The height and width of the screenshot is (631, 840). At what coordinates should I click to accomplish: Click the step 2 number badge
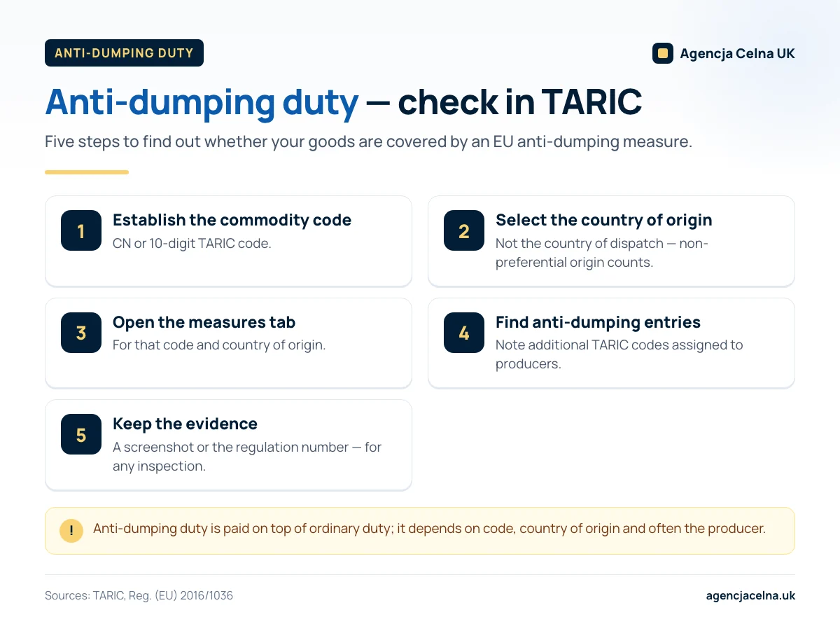pos(464,230)
